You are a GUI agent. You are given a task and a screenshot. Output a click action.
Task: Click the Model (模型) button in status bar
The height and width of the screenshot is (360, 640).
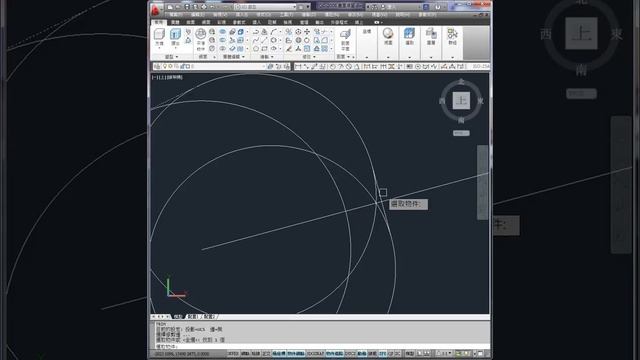(x=410, y=353)
